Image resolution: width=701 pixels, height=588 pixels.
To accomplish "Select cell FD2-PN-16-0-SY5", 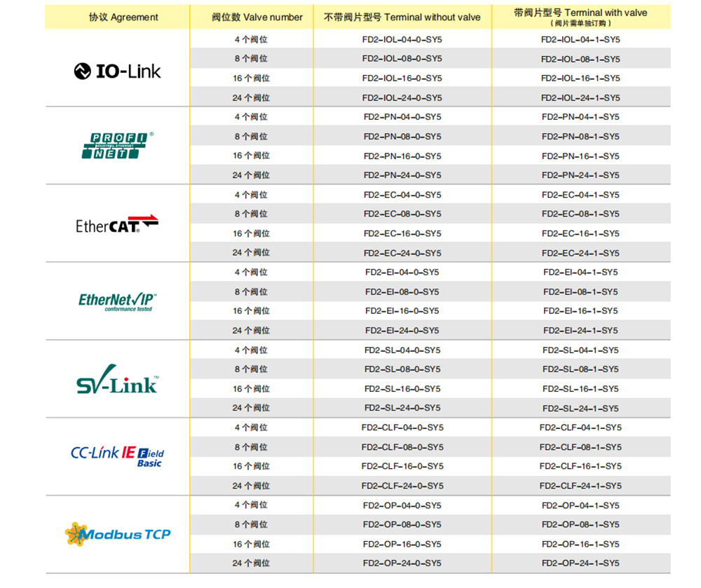I will (x=402, y=156).
